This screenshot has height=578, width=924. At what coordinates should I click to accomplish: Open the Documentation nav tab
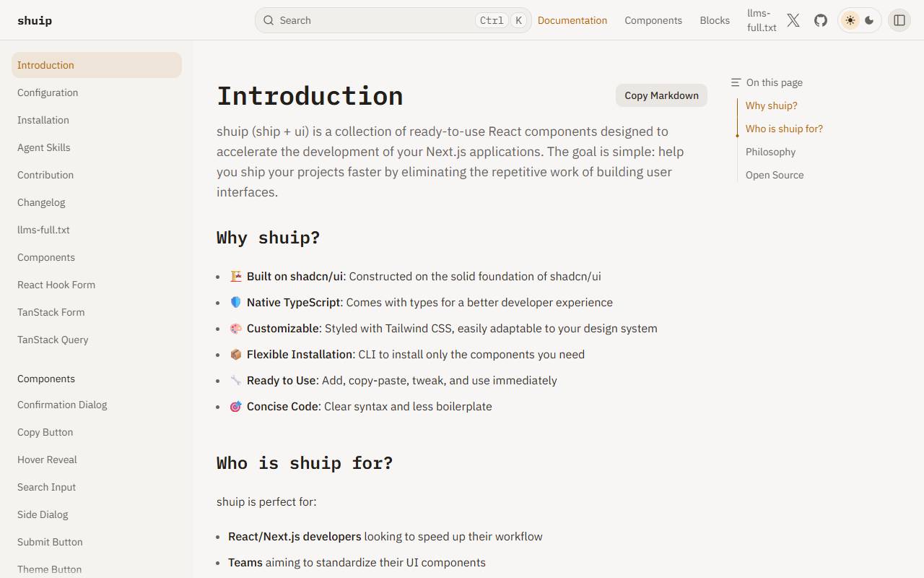click(572, 20)
